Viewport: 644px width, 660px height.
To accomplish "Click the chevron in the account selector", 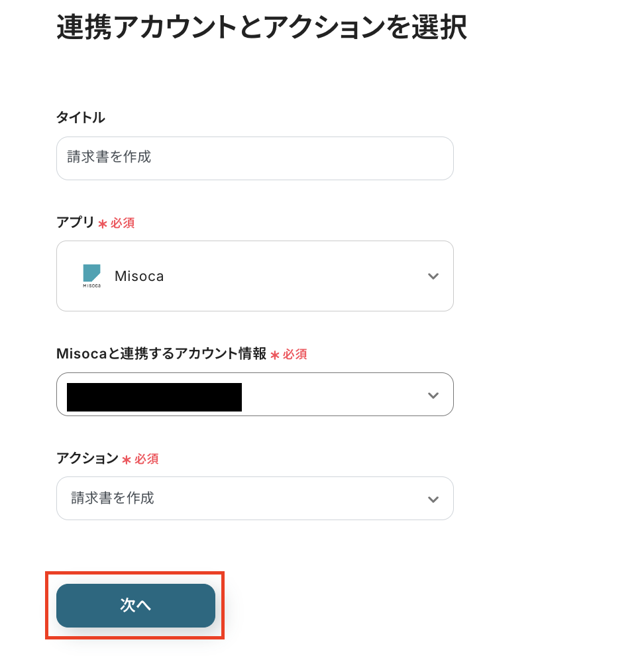I will 433,395.
